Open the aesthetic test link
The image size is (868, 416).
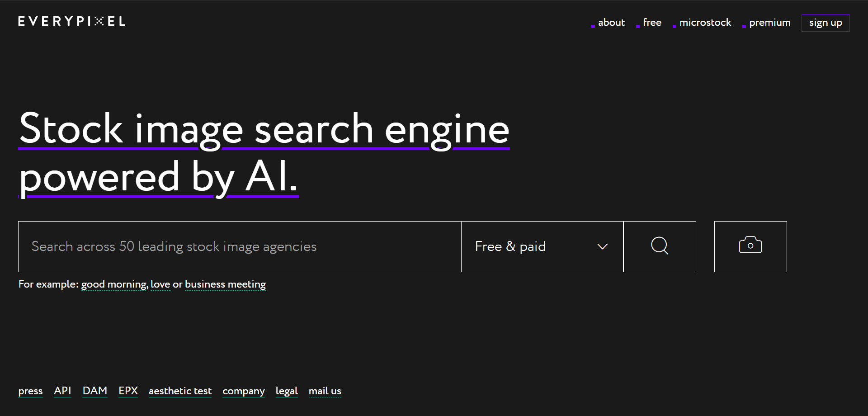point(180,391)
